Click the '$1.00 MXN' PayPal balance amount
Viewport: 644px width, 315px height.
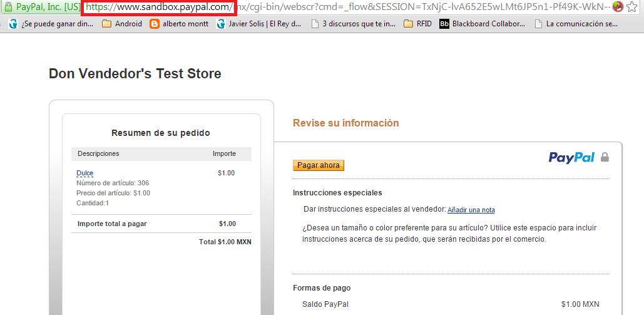(x=580, y=305)
